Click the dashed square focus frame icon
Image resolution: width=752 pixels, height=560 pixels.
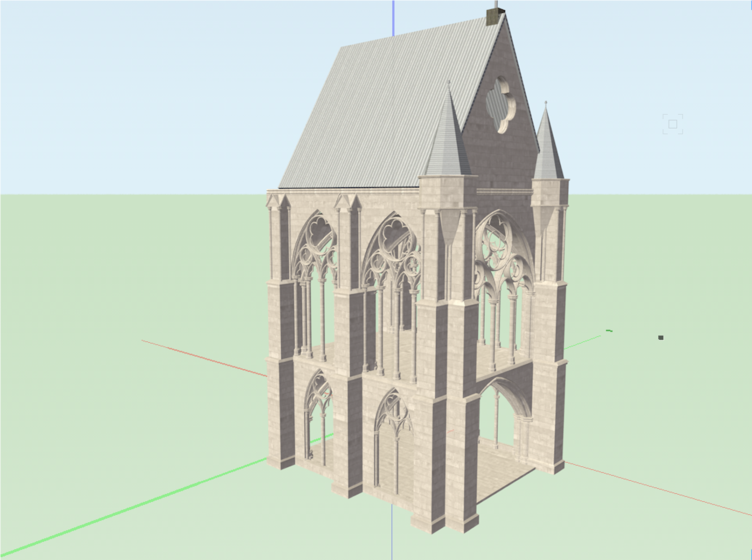point(672,124)
